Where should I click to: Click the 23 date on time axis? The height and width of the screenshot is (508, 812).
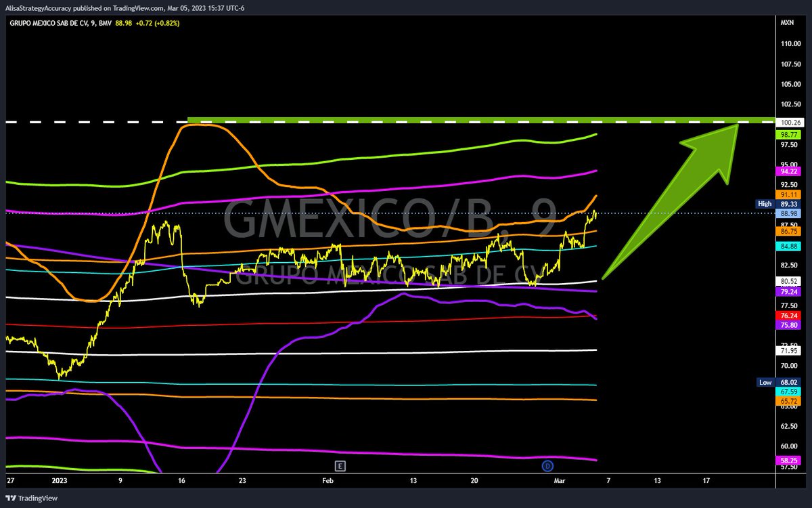[242, 480]
